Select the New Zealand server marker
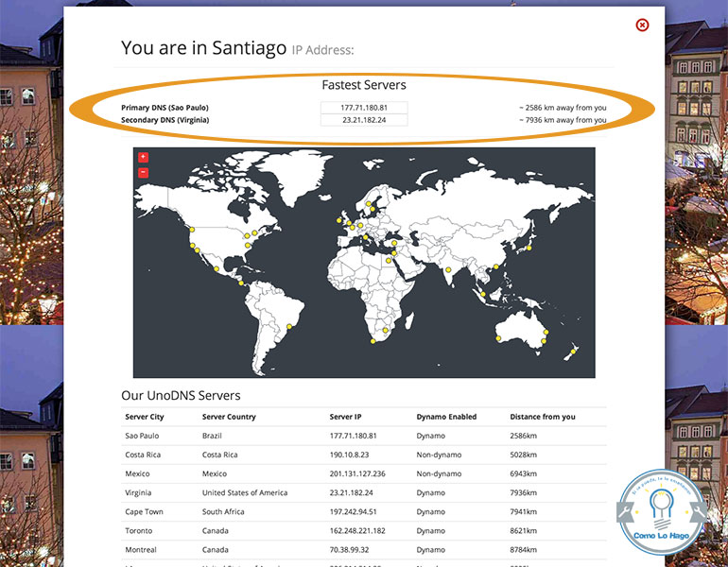This screenshot has height=567, width=728. point(573,352)
